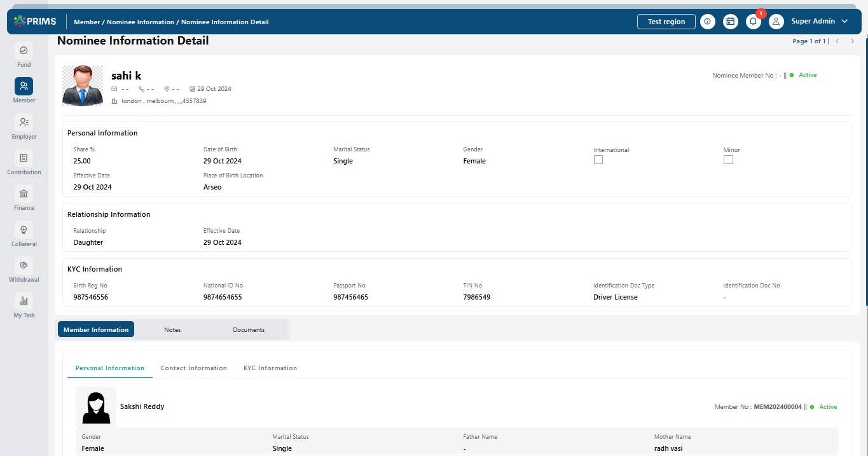This screenshot has width=868, height=456.
Task: Open the Fund sidebar icon
Action: pos(24,51)
